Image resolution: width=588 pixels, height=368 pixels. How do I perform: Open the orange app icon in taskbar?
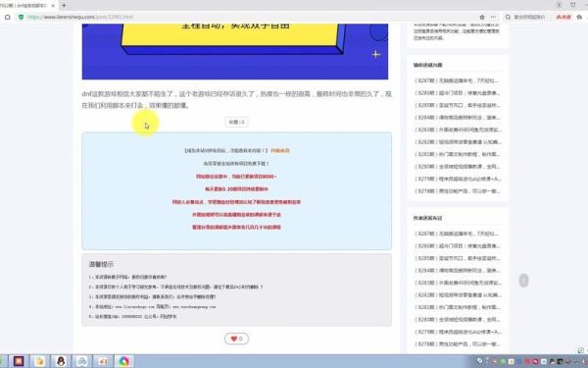103,361
